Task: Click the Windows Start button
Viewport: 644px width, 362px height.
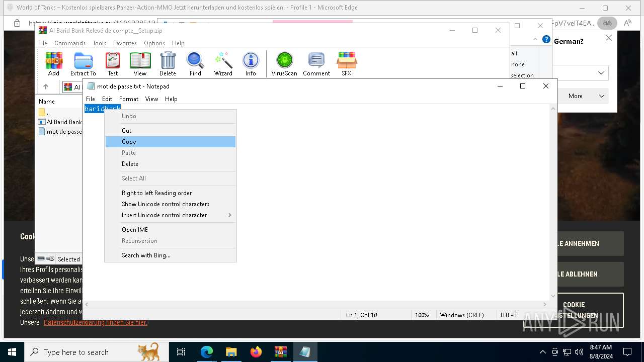Action: point(12,352)
